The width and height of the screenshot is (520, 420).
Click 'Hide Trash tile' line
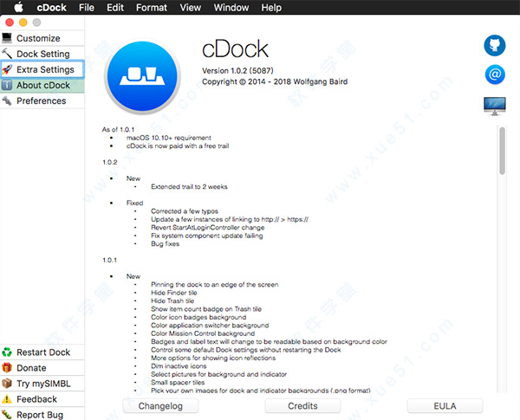(x=172, y=300)
